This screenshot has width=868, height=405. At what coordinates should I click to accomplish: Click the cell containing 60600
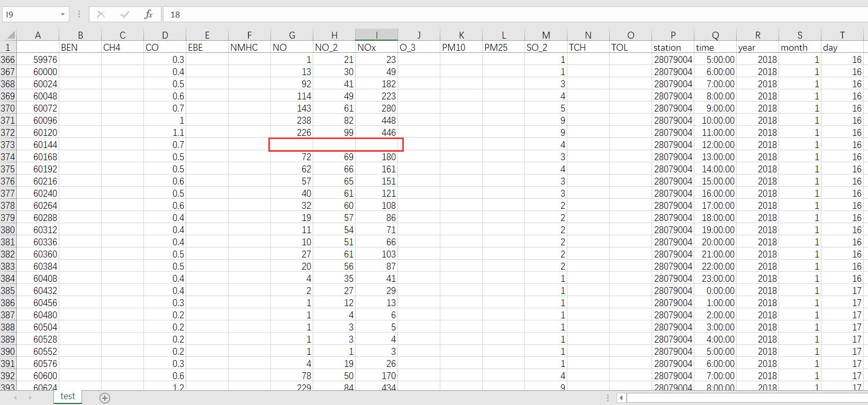click(38, 376)
